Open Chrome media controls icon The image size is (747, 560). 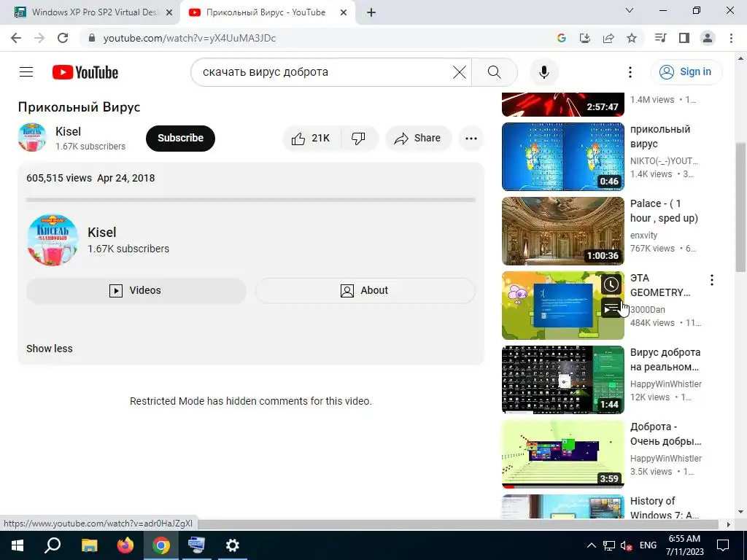pos(661,38)
